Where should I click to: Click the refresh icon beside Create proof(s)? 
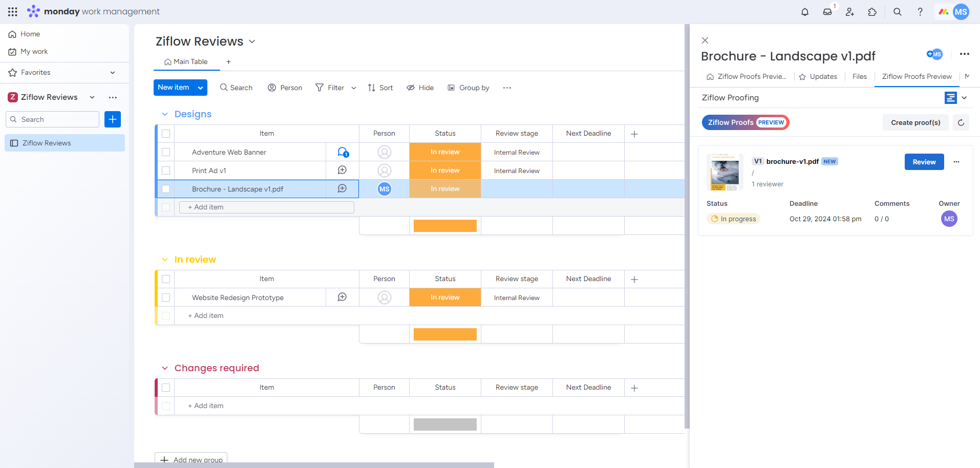pyautogui.click(x=961, y=122)
